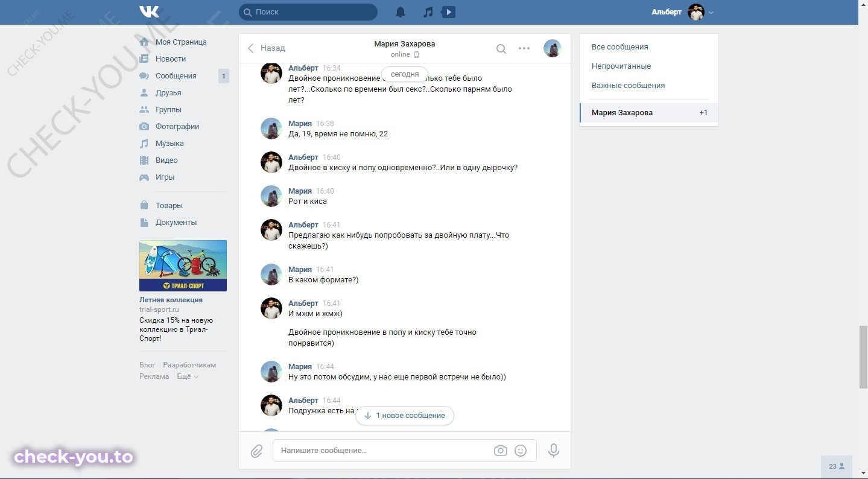Click Альберт's avatar beside the 16:44 message
The image size is (868, 479).
271,405
